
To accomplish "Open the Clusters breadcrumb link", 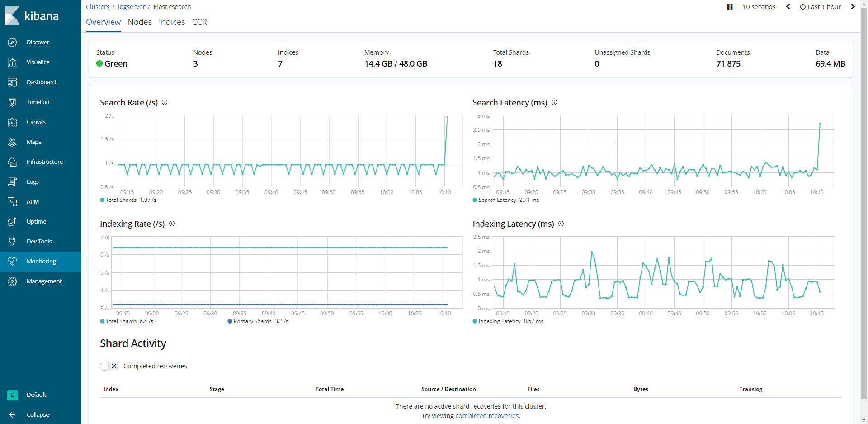I will tap(98, 7).
